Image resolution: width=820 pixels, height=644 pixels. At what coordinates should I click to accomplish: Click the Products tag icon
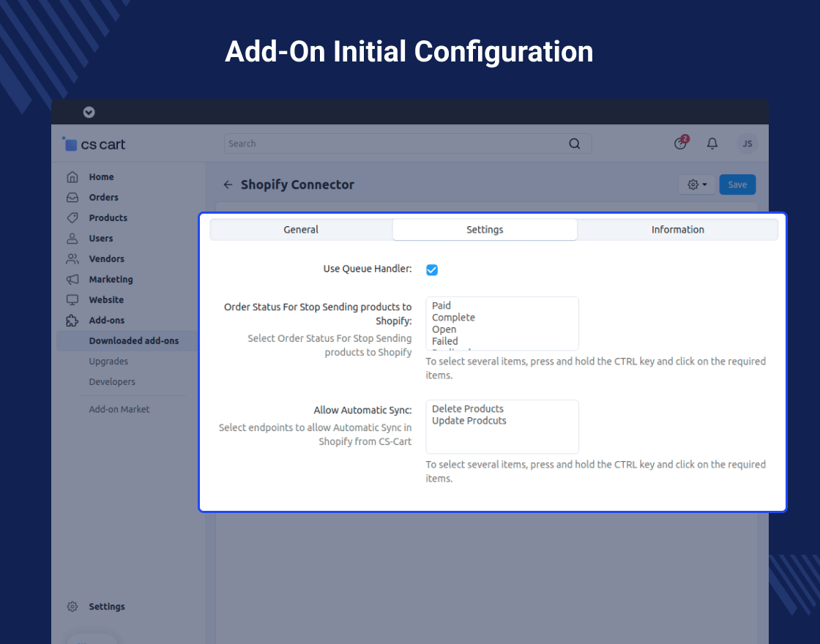(x=72, y=218)
